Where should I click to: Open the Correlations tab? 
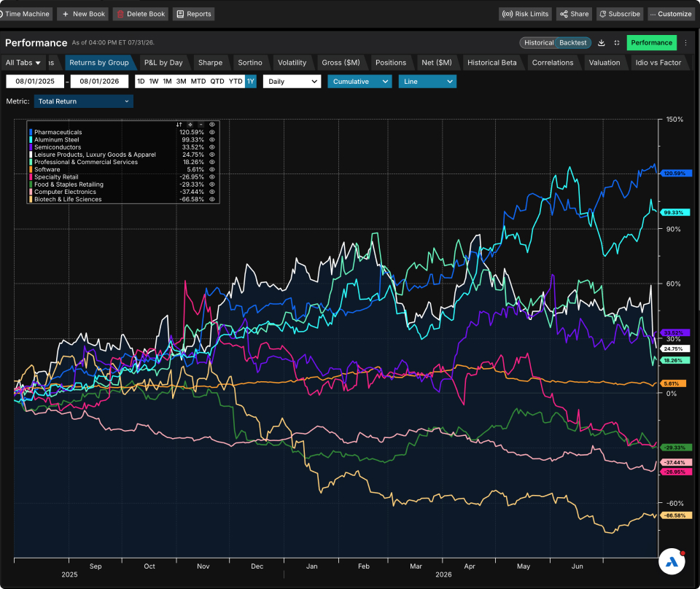[x=552, y=63]
